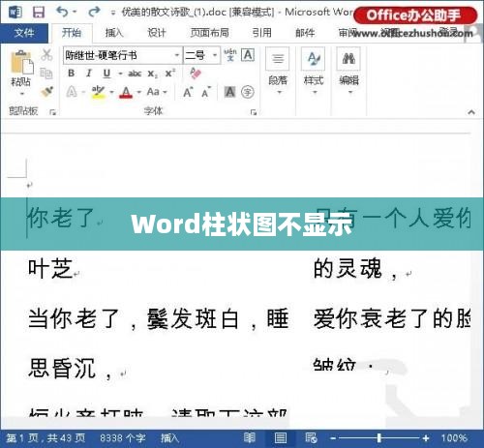484x448 pixels.
Task: Open the 段落 paragraph group
Action: [278, 71]
